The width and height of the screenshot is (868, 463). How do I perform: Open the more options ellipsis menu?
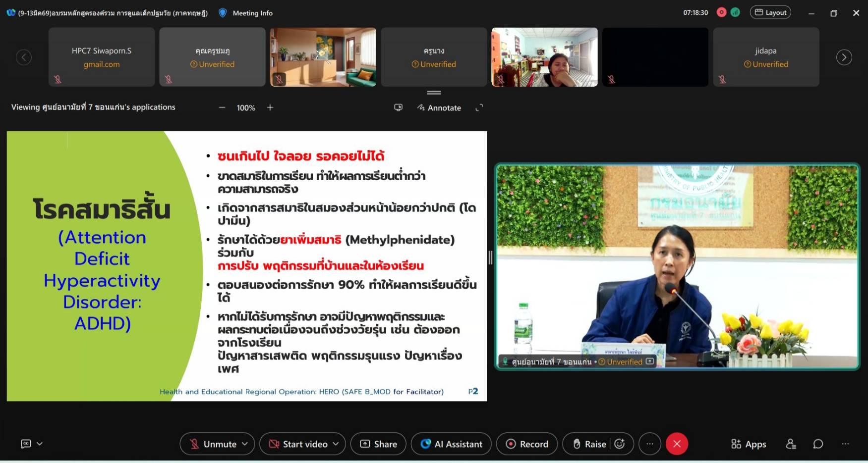click(649, 444)
